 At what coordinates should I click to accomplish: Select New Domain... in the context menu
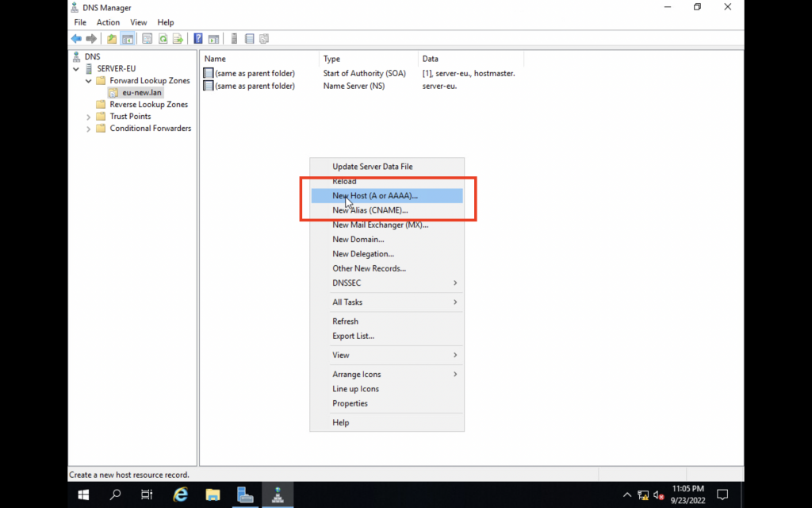tap(387, 240)
